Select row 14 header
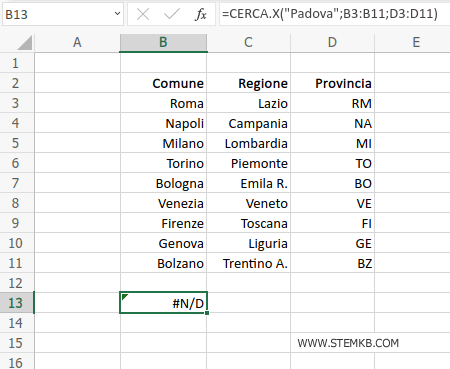Screen dimensions: 450x369 click(x=17, y=323)
